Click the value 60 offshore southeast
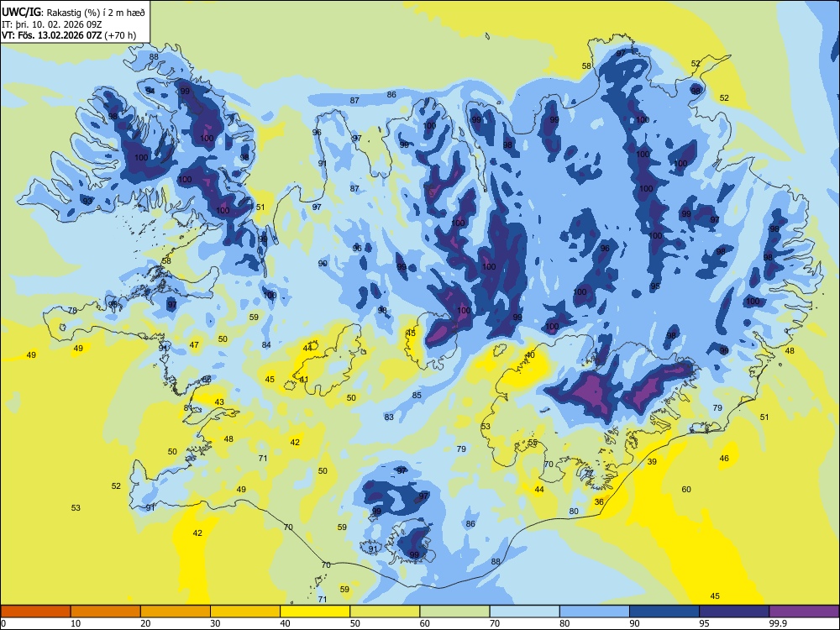 pyautogui.click(x=686, y=490)
